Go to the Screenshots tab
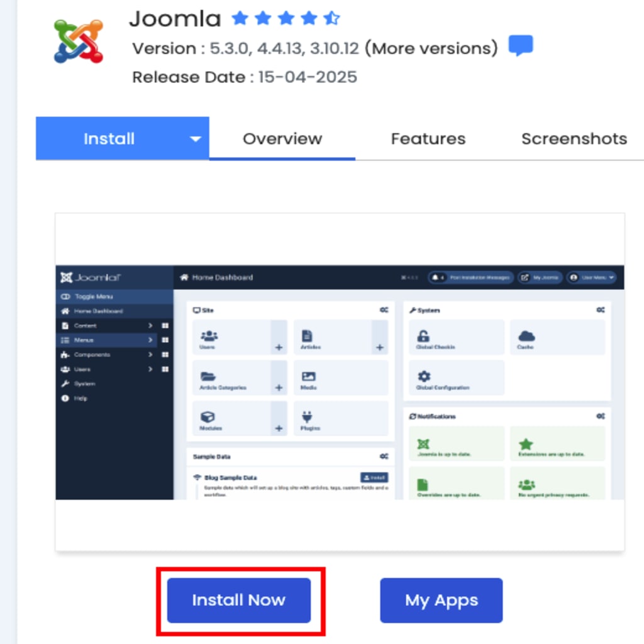The height and width of the screenshot is (644, 644). [x=574, y=139]
